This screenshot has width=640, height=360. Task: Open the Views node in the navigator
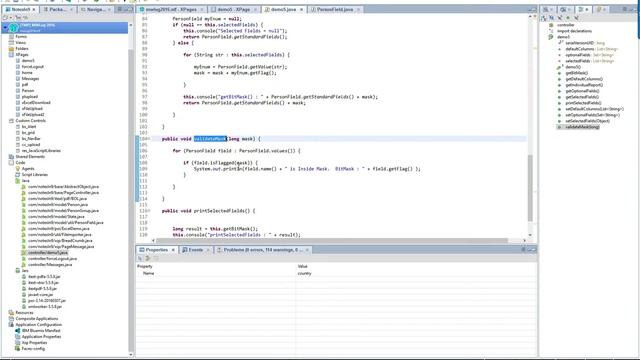pyautogui.click(x=20, y=42)
